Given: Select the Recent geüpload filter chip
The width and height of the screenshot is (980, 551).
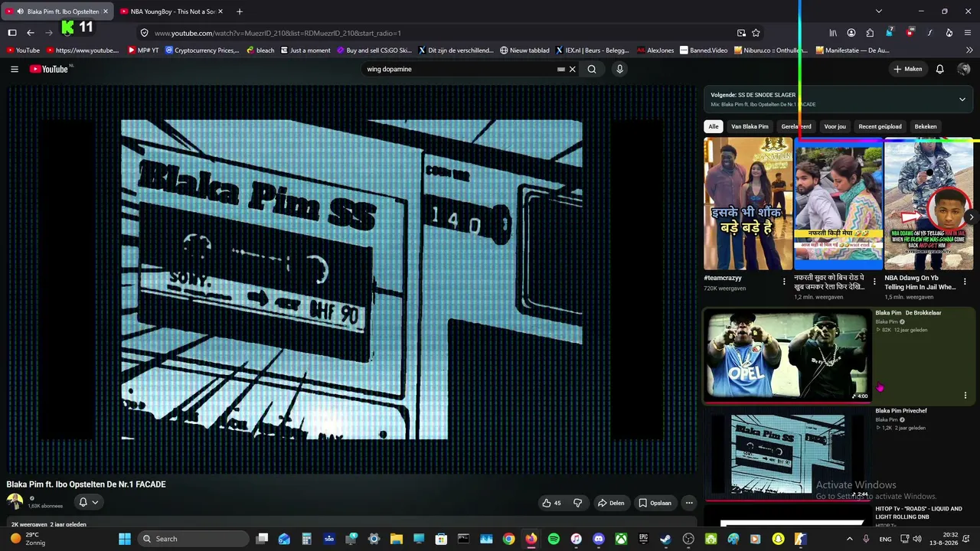Looking at the screenshot, I should coord(880,126).
